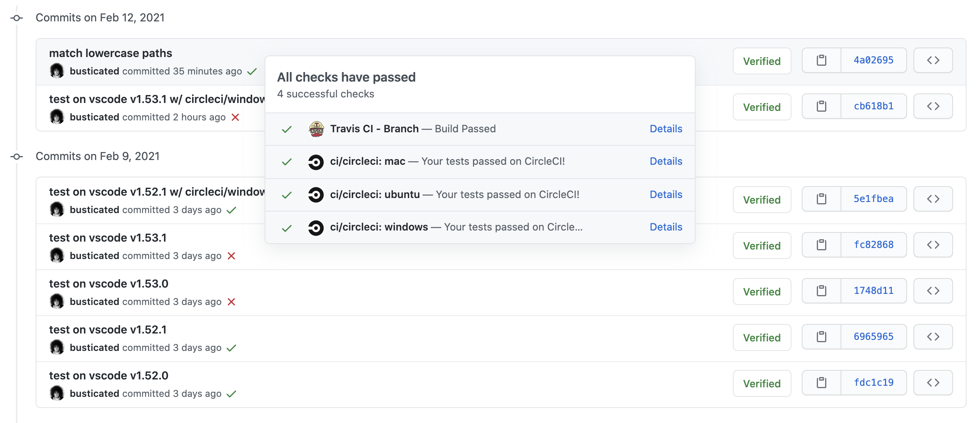Click the commit graph node beside Commits on Feb 12
The height and width of the screenshot is (423, 980).
(16, 17)
